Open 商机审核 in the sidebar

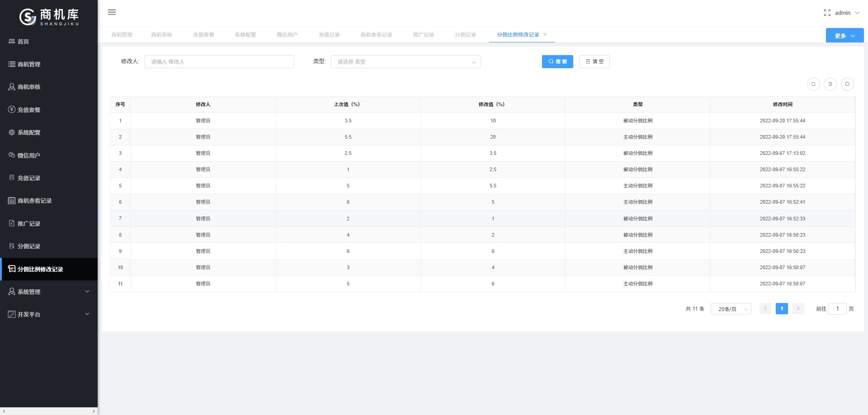click(49, 87)
